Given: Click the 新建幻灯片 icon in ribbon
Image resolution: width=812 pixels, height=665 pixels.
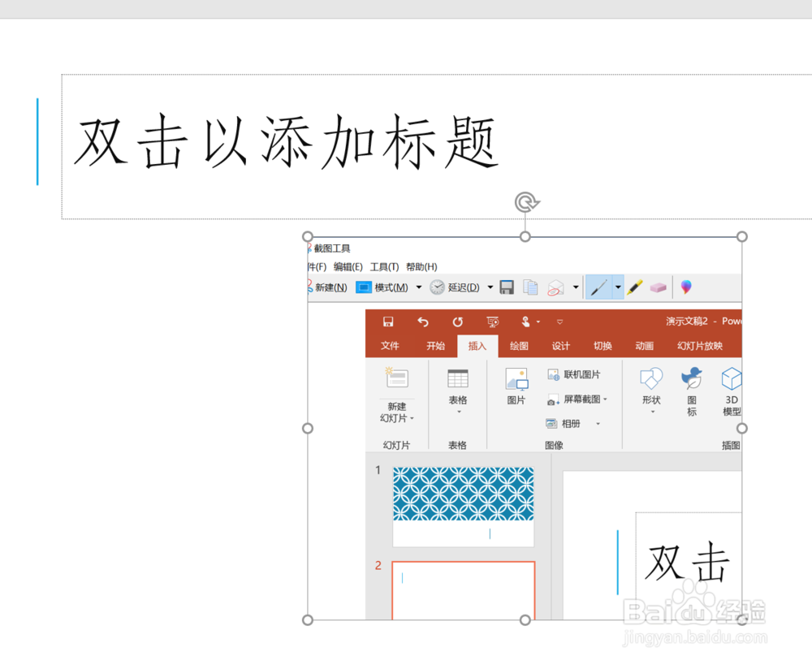Looking at the screenshot, I should pos(397,378).
